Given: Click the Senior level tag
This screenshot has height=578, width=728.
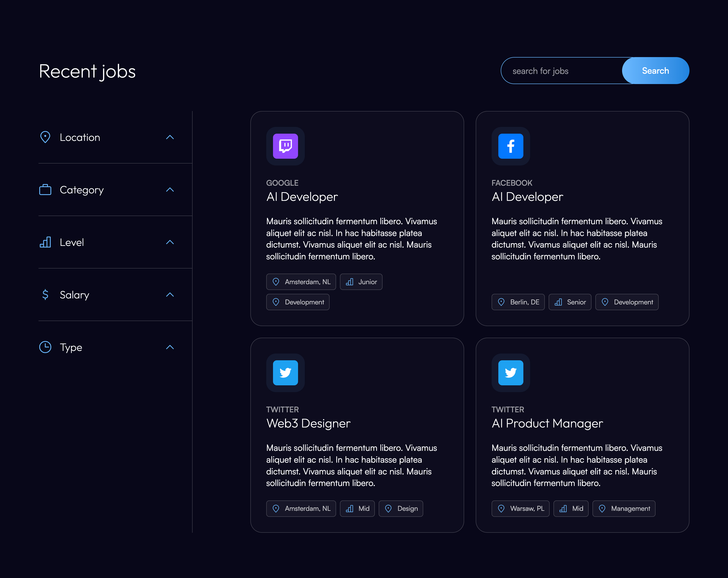Looking at the screenshot, I should point(570,302).
